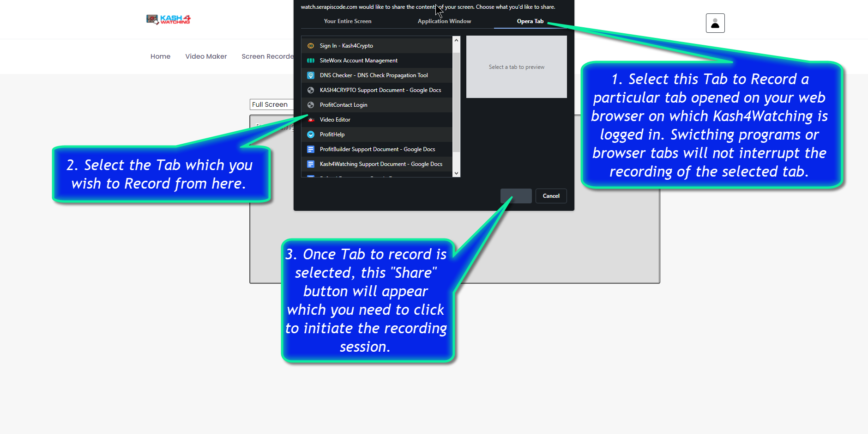Screen dimensions: 868x434
Task: Click the 'Select a tab to preview' pane
Action: [x=517, y=67]
